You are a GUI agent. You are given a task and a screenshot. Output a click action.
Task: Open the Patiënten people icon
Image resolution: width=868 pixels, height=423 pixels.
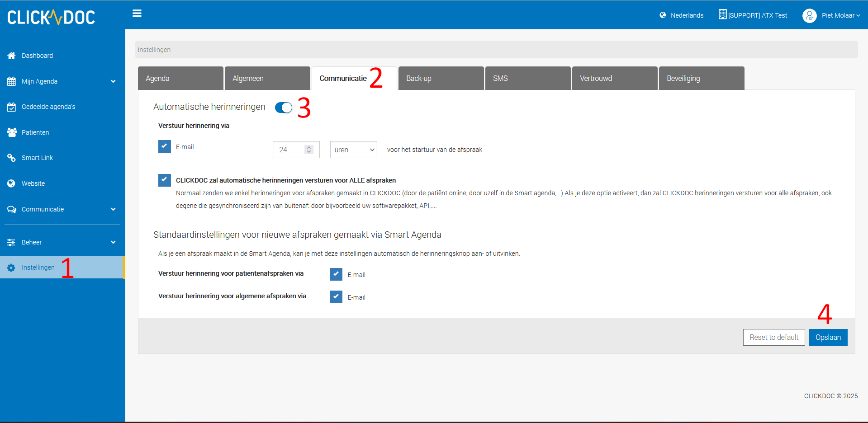12,132
